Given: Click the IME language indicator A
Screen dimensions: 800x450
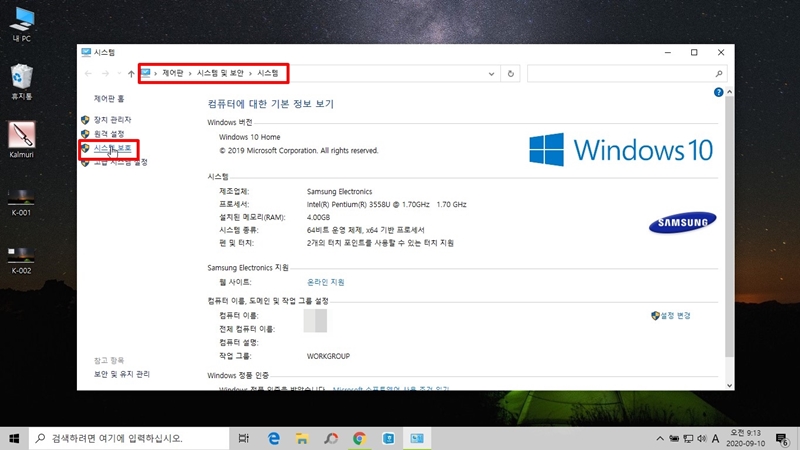Looking at the screenshot, I should coord(715,438).
